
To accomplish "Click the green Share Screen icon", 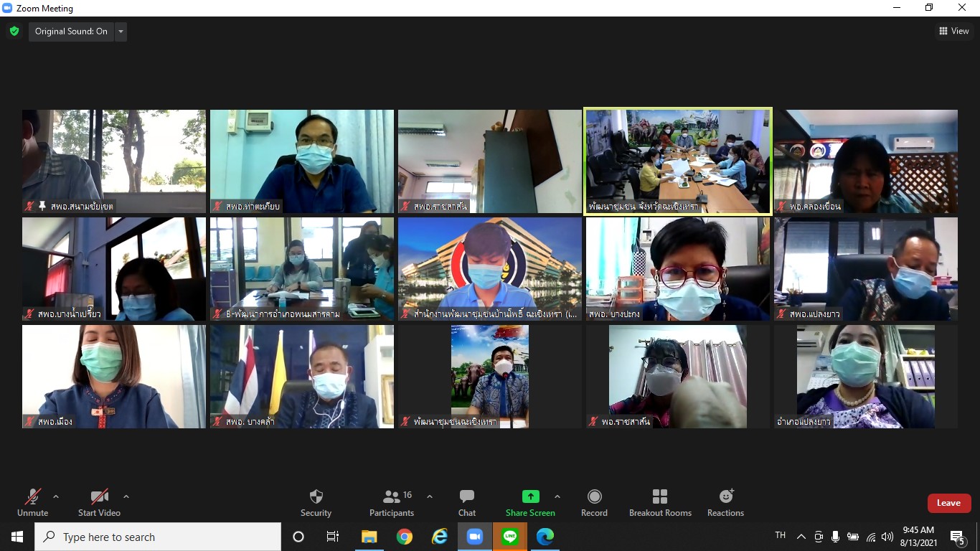I will (530, 496).
